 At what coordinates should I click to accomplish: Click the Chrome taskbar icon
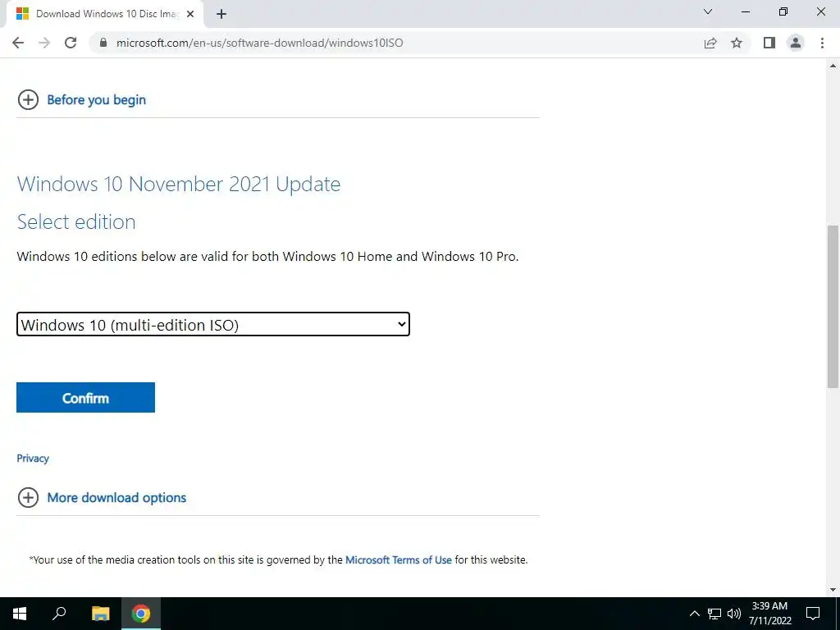[x=141, y=614]
